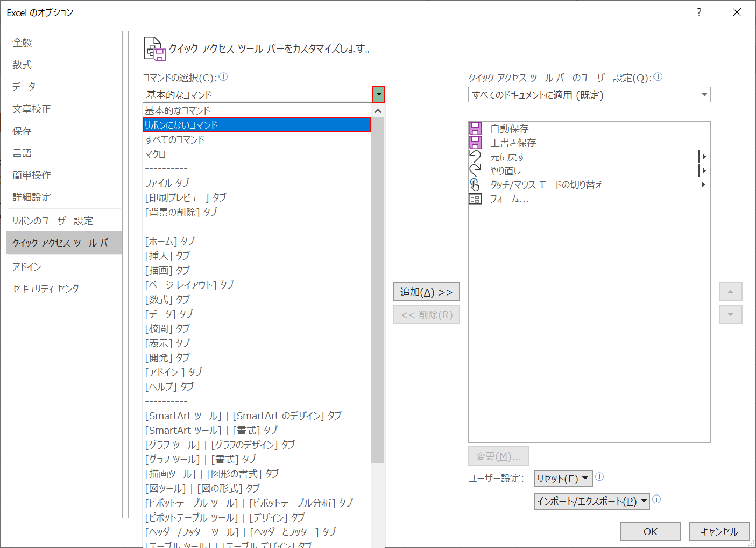
Task: Select the 上書き保存 command icon
Action: tap(475, 142)
